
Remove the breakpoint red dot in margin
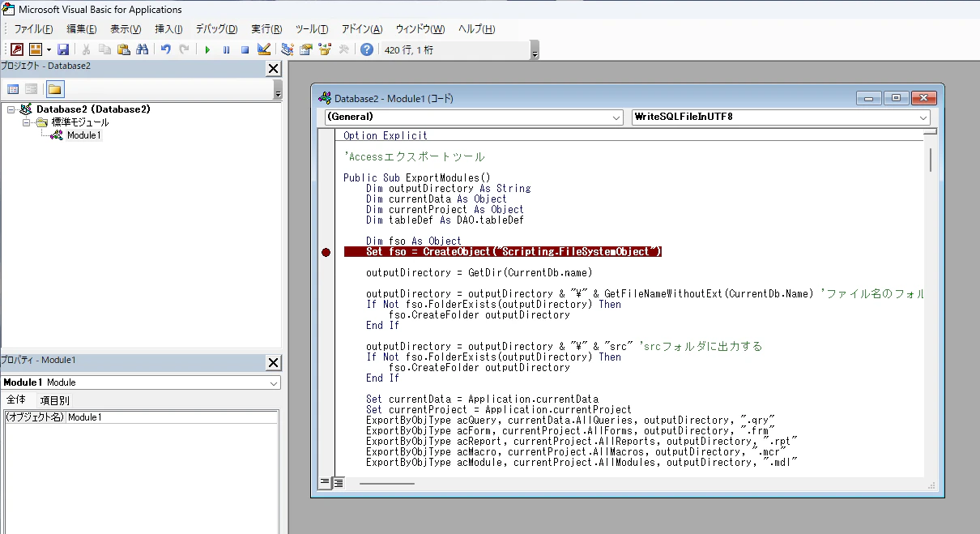[326, 252]
